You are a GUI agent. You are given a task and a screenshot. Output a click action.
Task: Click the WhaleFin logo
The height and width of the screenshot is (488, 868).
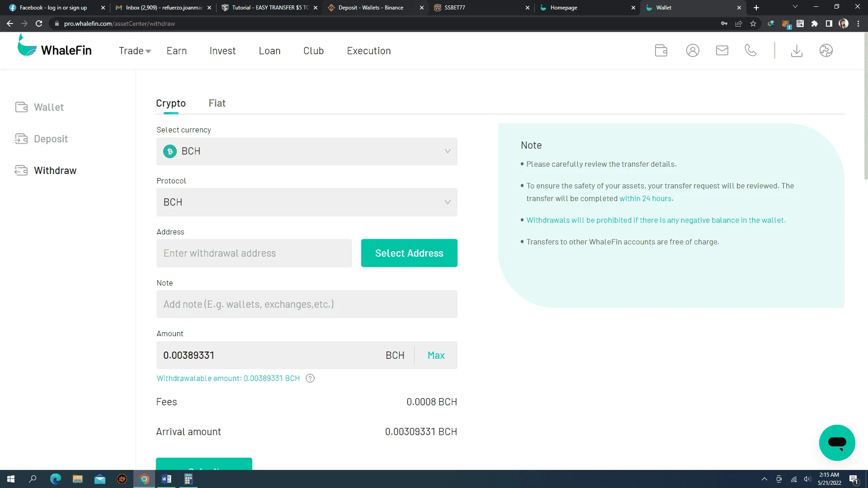click(x=54, y=46)
